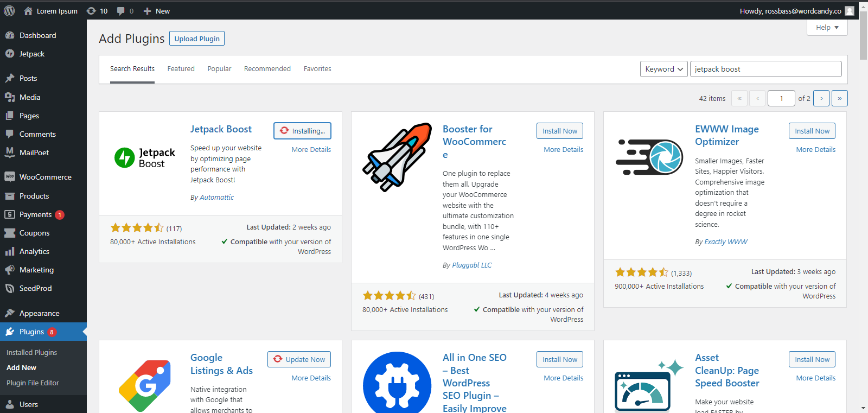Viewport: 868px width, 413px height.
Task: Click the Jetpack icon in the sidebar
Action: pyautogui.click(x=10, y=54)
